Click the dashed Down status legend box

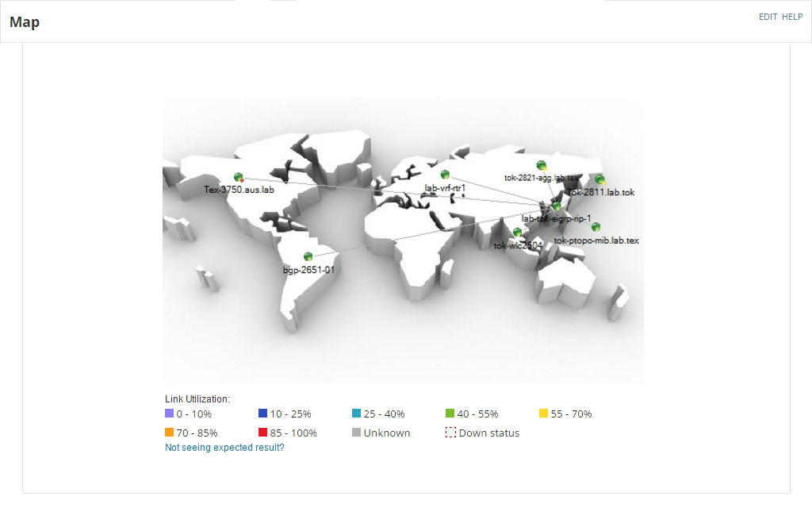[x=450, y=433]
